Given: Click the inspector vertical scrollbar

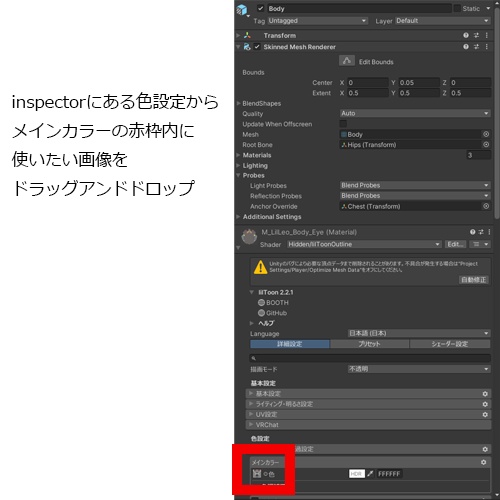Looking at the screenshot, I should click(x=497, y=113).
